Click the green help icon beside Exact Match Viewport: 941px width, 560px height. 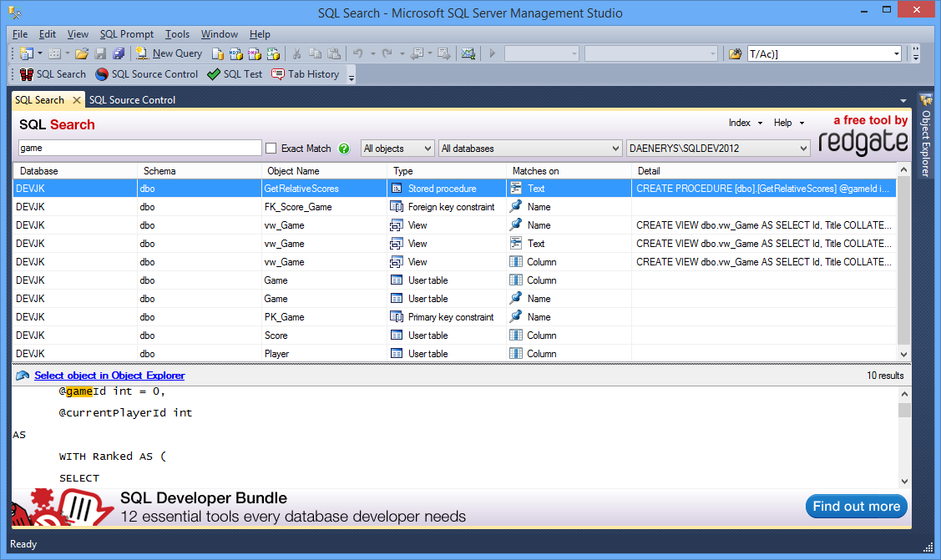click(344, 149)
